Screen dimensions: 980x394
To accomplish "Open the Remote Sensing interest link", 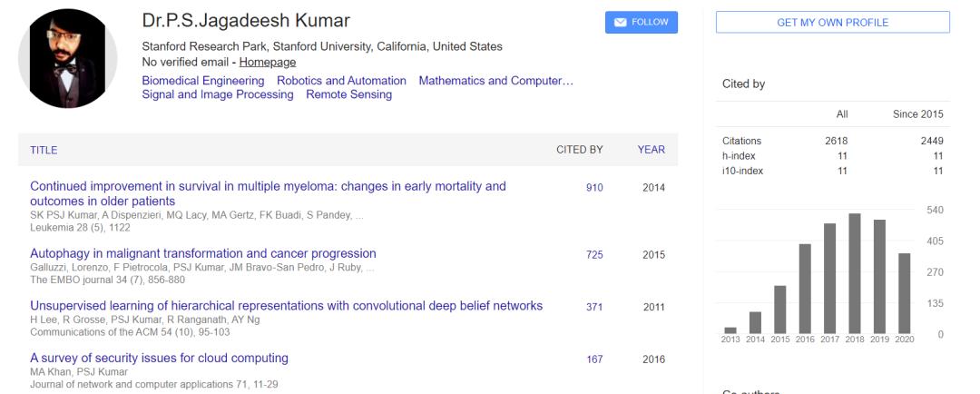I will pos(348,94).
